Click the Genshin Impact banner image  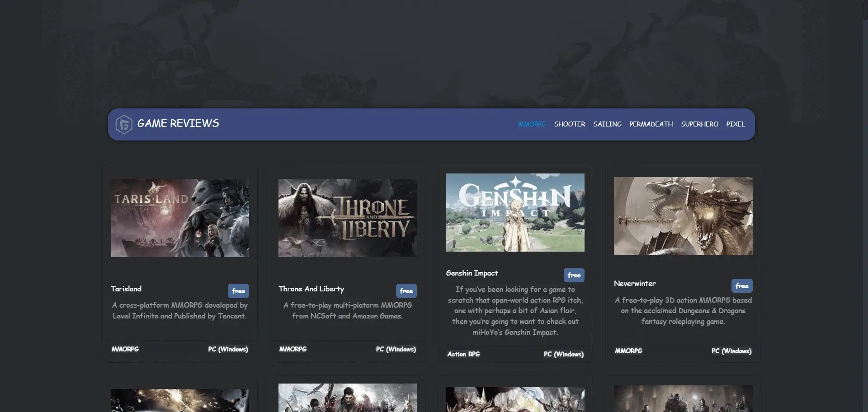pyautogui.click(x=515, y=212)
